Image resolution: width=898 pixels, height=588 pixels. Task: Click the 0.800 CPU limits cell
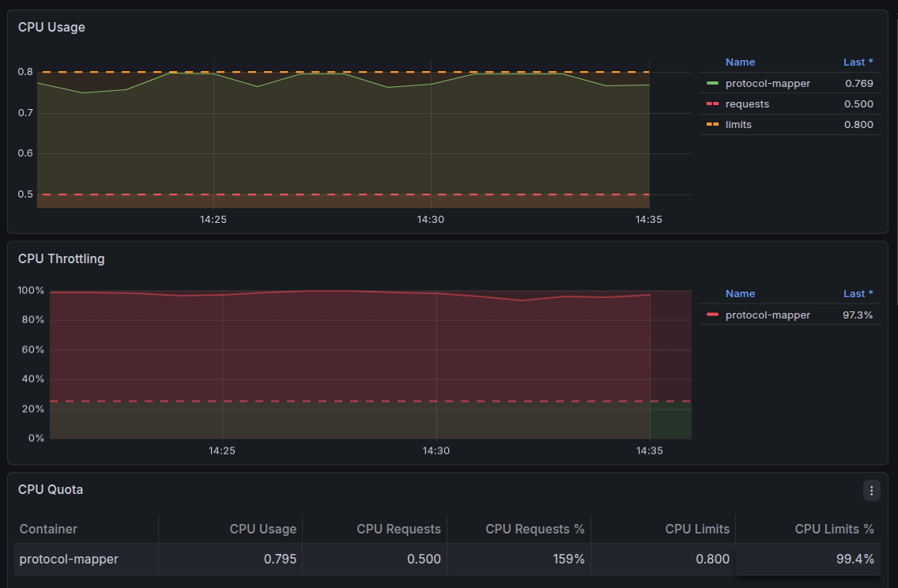663,560
